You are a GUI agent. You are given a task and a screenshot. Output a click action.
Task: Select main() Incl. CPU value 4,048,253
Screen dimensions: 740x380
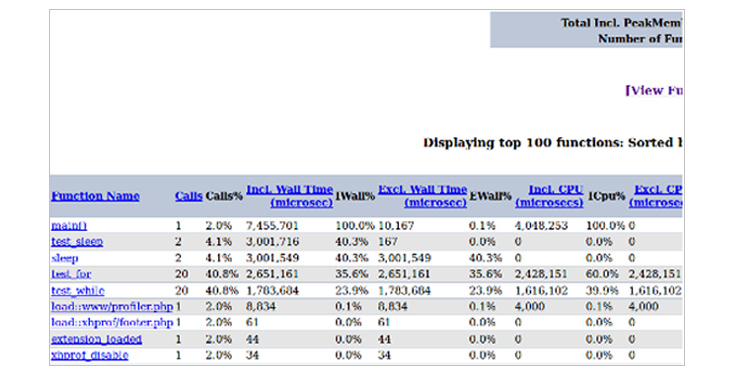[541, 226]
